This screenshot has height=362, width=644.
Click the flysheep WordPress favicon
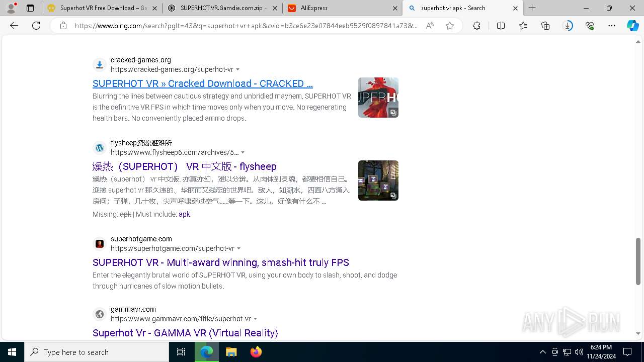point(100,148)
